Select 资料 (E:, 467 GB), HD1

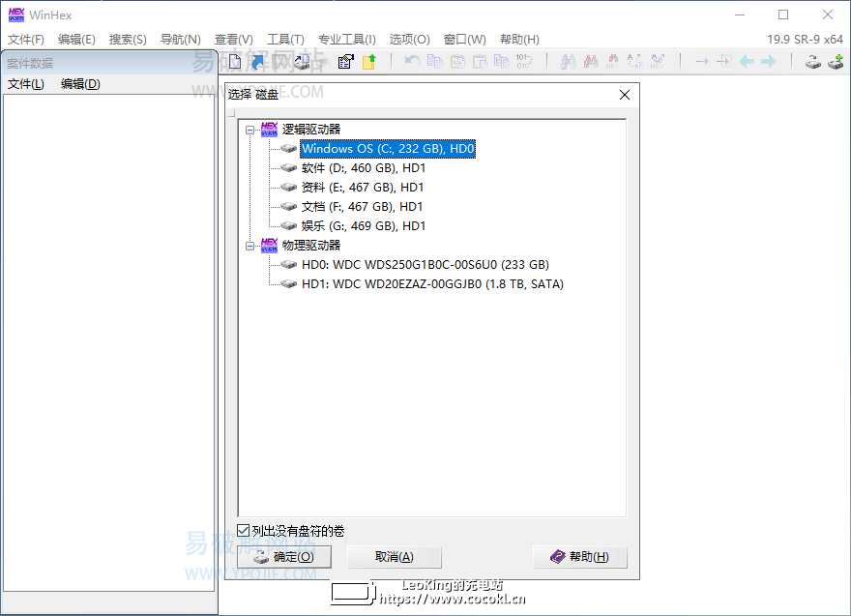[x=363, y=188]
